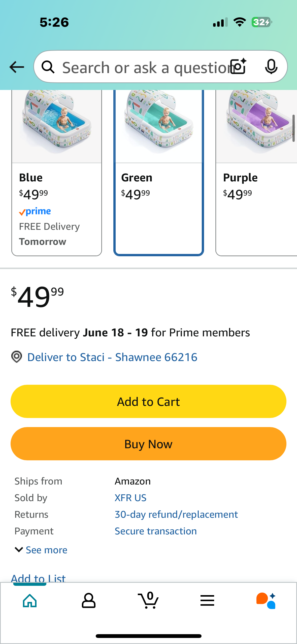Open 30-day refund/replacement policy
This screenshot has height=644, width=297.
pos(176,514)
